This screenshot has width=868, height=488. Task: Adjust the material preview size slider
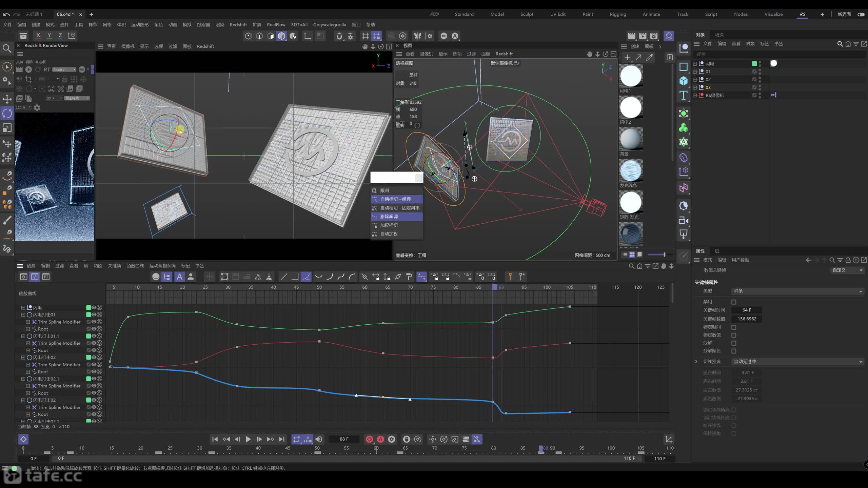tap(657, 255)
